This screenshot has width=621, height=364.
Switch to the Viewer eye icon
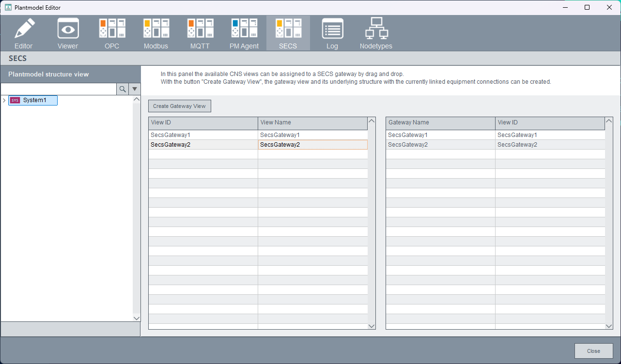click(68, 29)
